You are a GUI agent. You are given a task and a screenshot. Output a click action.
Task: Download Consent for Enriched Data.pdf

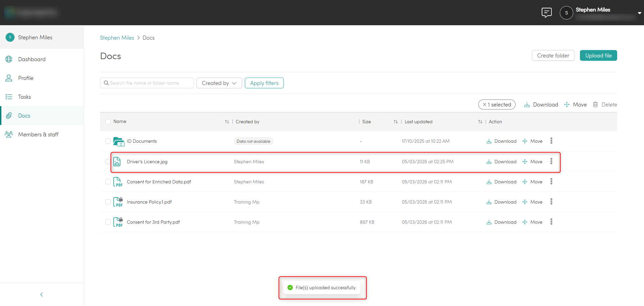pyautogui.click(x=501, y=182)
